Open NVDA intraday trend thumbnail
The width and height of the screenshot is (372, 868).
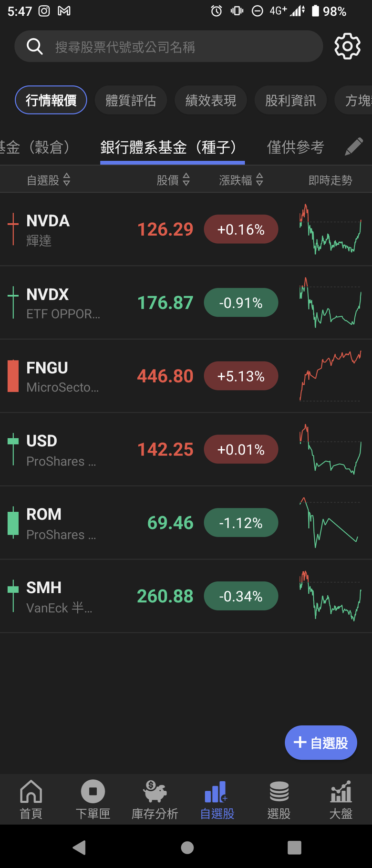[x=330, y=229]
